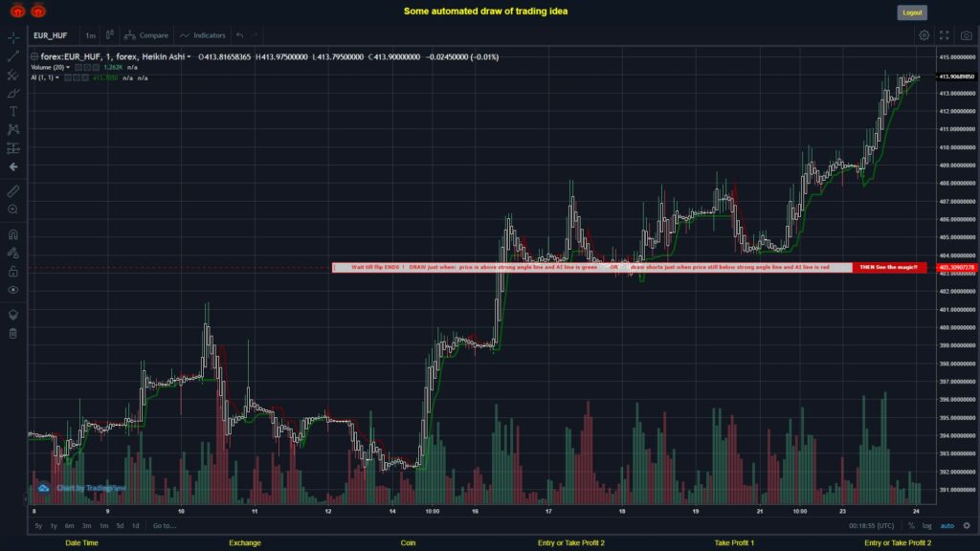Click the first AI indicator legend box

tap(68, 78)
